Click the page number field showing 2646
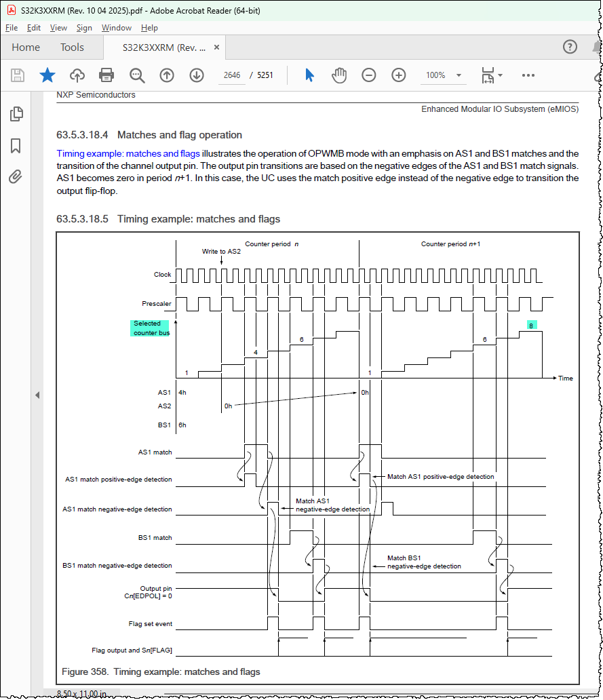 click(x=232, y=75)
